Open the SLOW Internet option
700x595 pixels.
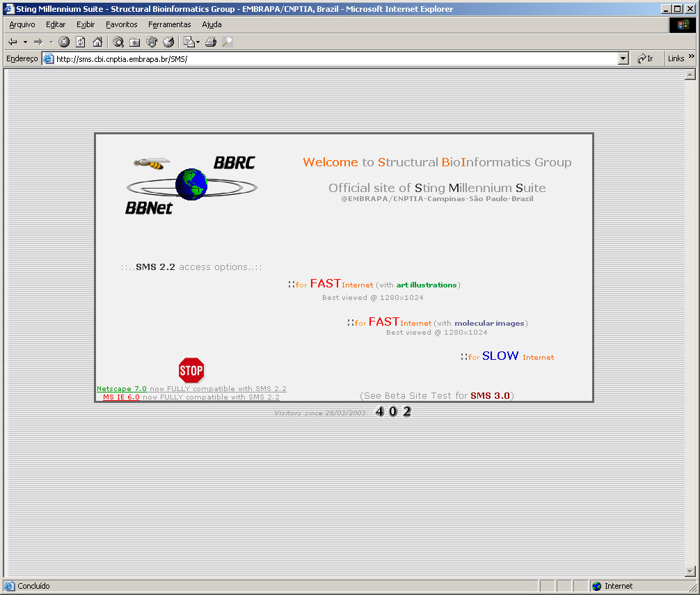pos(507,356)
